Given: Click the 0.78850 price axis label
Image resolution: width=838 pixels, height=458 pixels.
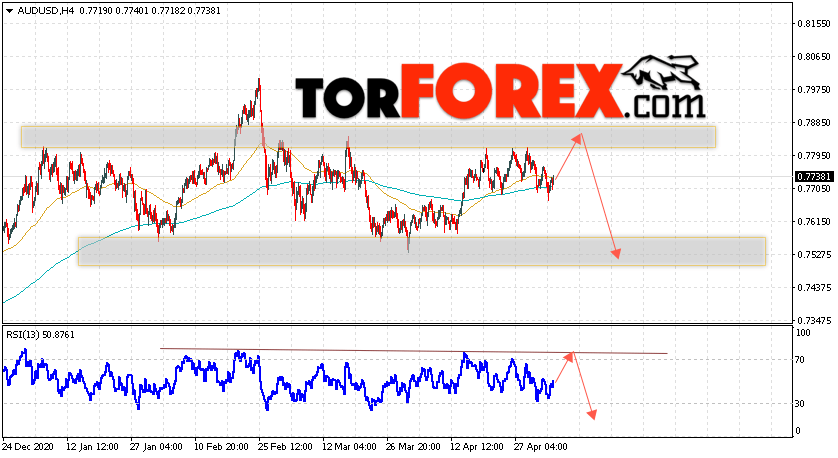Looking at the screenshot, I should [x=814, y=123].
